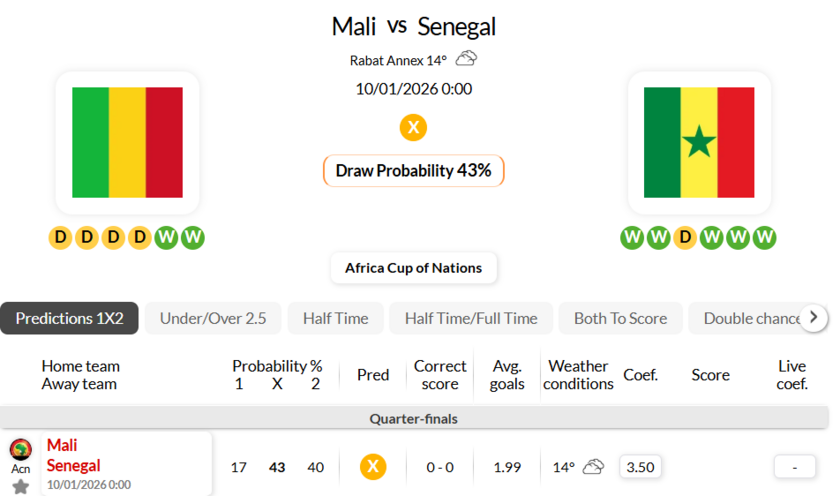Click Mali's first yellow D form badge
The height and width of the screenshot is (496, 840).
(60, 238)
